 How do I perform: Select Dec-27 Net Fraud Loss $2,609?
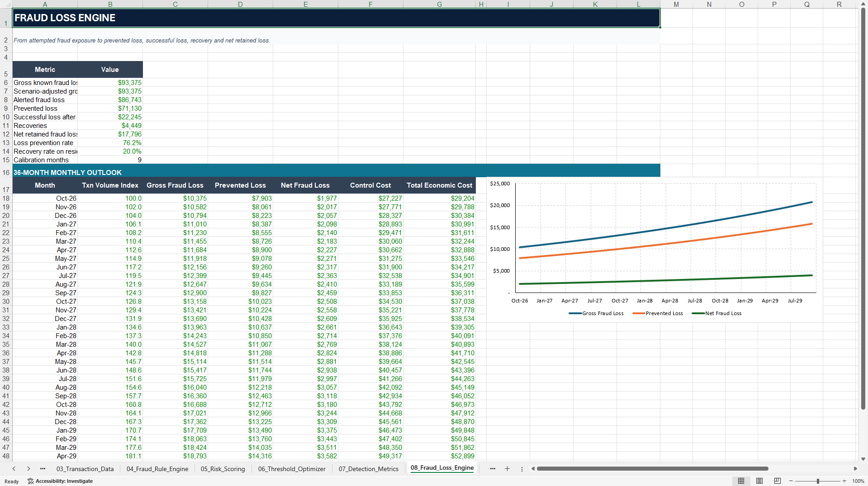tap(305, 319)
